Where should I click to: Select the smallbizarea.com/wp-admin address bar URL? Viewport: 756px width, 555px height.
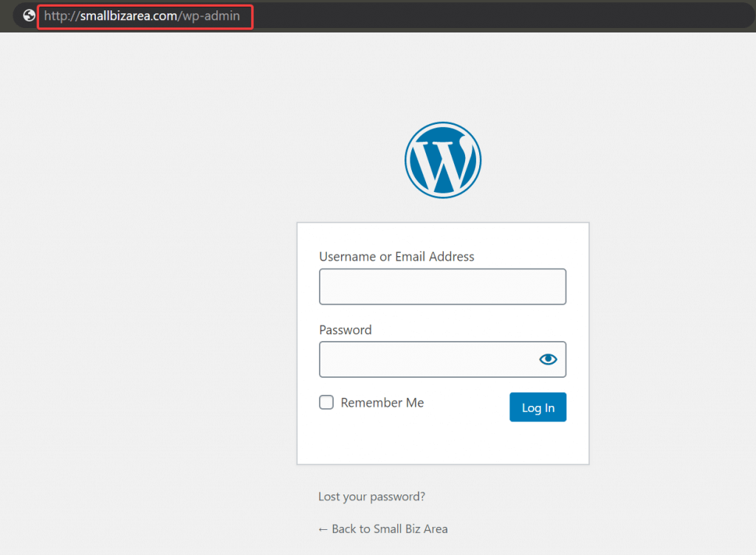click(x=142, y=16)
